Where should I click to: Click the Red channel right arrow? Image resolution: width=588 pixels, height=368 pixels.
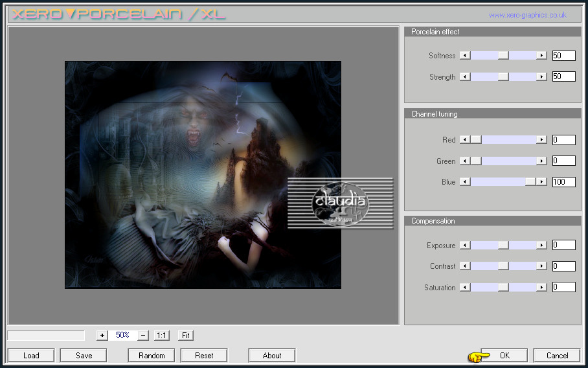click(541, 139)
